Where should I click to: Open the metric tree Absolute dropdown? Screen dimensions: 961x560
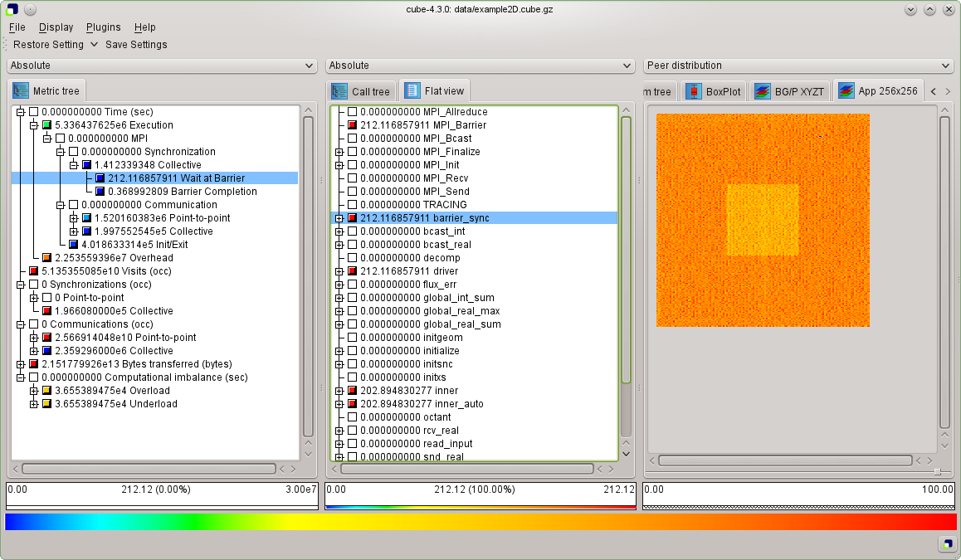click(162, 66)
